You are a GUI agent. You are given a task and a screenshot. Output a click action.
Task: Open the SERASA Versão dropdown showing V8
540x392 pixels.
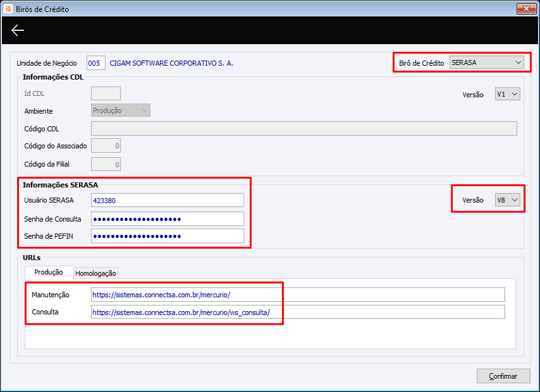click(507, 200)
